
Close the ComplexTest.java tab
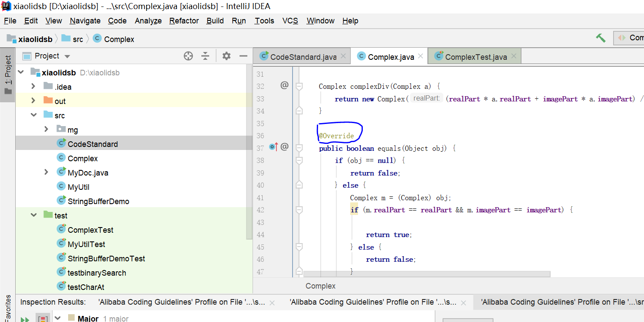pyautogui.click(x=514, y=56)
